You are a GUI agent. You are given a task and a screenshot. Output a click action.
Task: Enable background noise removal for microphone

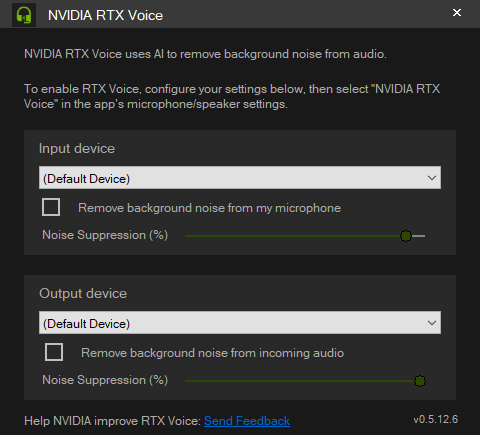(x=51, y=207)
